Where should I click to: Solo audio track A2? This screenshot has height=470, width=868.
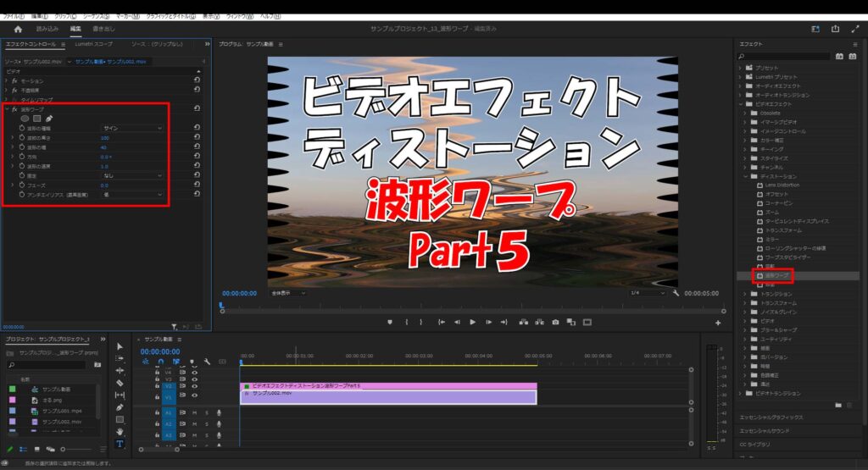point(207,424)
